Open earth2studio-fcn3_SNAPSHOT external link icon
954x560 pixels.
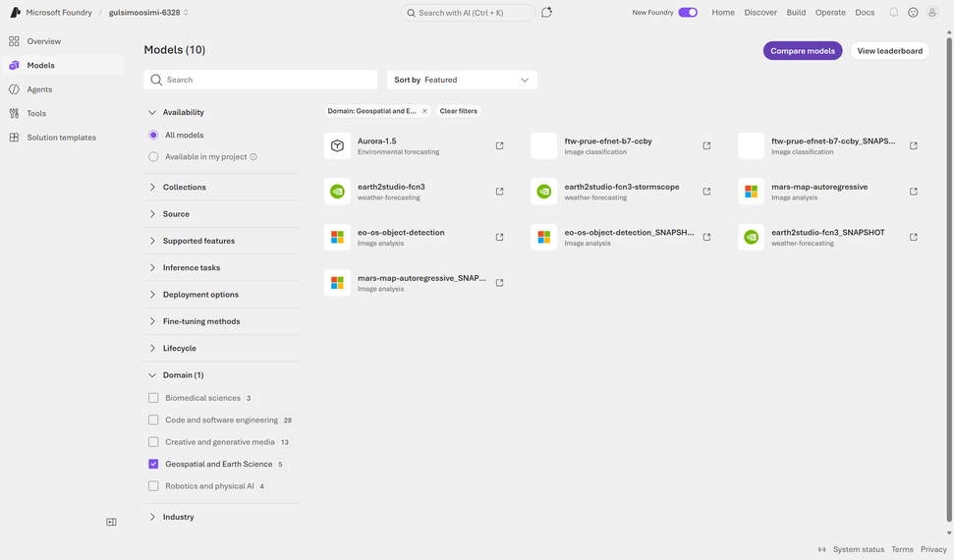[914, 237]
